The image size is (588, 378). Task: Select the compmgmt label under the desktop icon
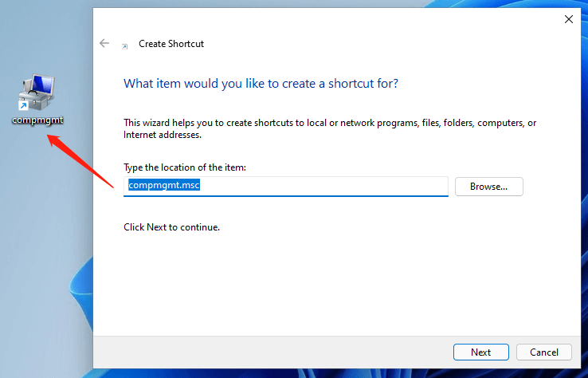[37, 120]
